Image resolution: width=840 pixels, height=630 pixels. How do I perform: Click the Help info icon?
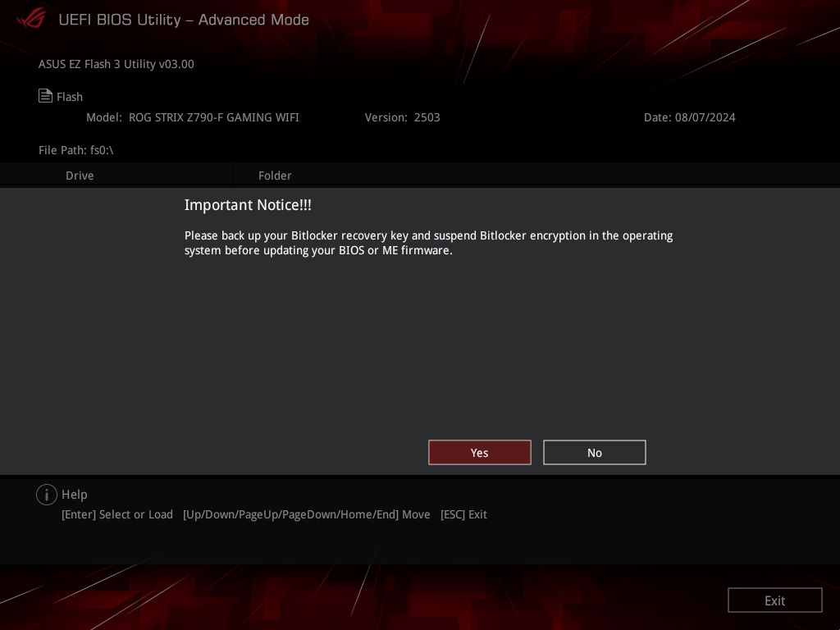pyautogui.click(x=47, y=495)
